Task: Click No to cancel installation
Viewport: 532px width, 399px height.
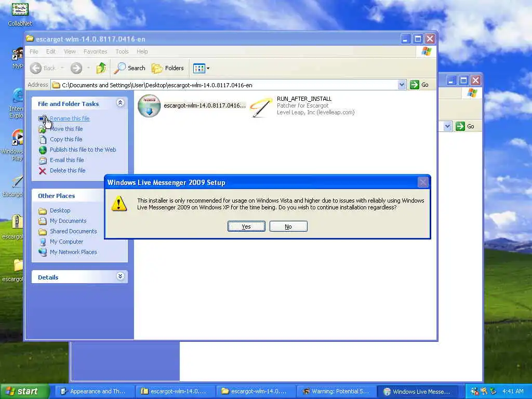Action: [288, 227]
